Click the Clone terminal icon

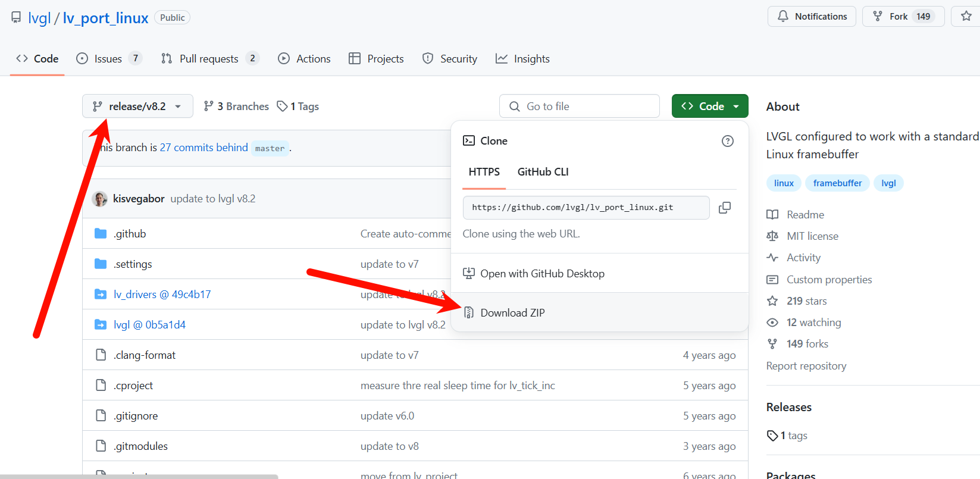[x=469, y=141]
